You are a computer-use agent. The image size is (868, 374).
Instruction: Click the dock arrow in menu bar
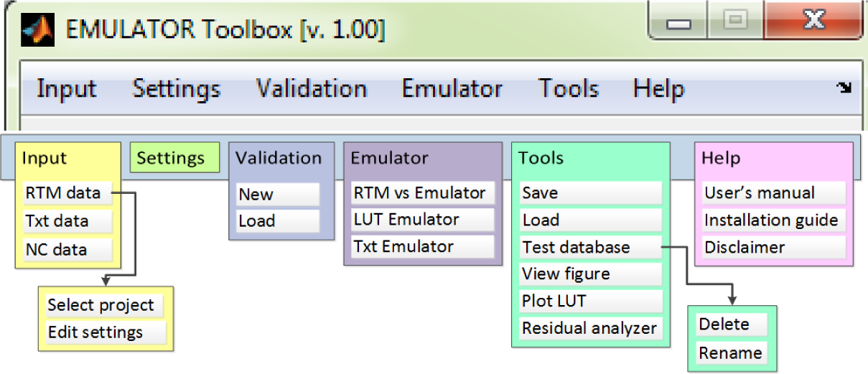click(x=844, y=88)
